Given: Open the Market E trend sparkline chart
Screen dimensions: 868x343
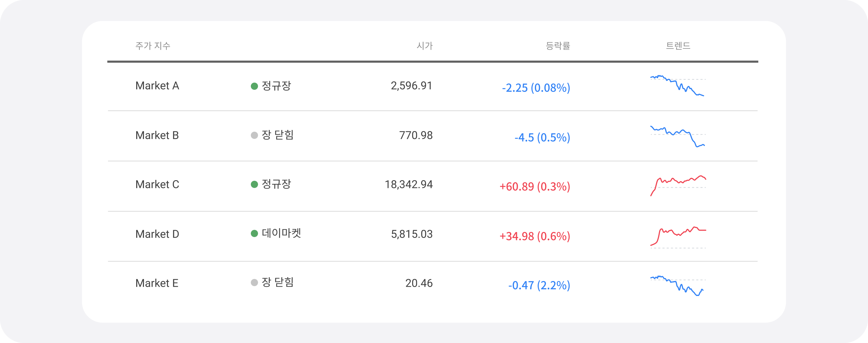Looking at the screenshot, I should click(678, 286).
